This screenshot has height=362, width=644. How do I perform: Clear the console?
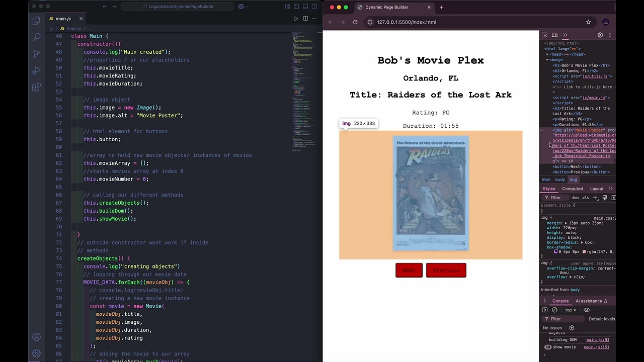(x=554, y=310)
